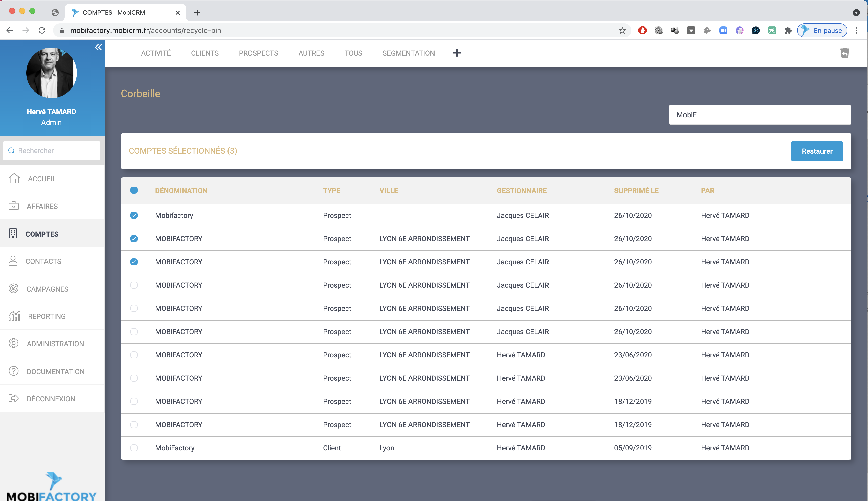Viewport: 868px width, 501px height.
Task: Open ACCUEIL home icon in sidebar
Action: coord(14,178)
